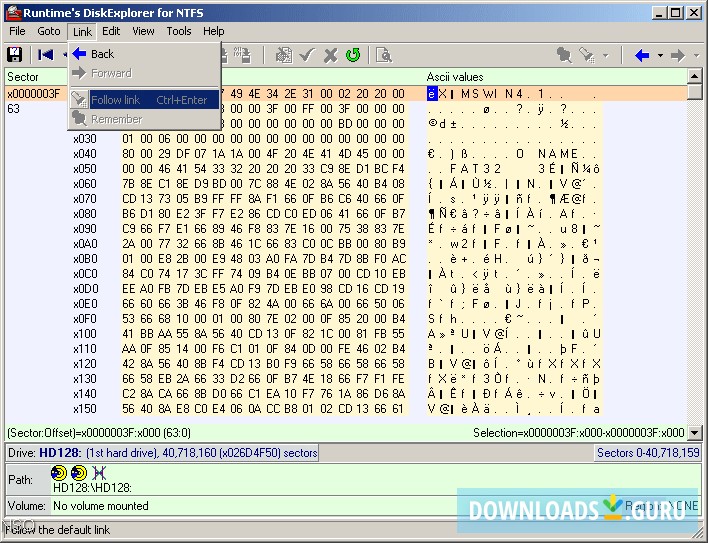Select sector address x0000003F in list
This screenshot has width=708, height=543.
[x=33, y=94]
